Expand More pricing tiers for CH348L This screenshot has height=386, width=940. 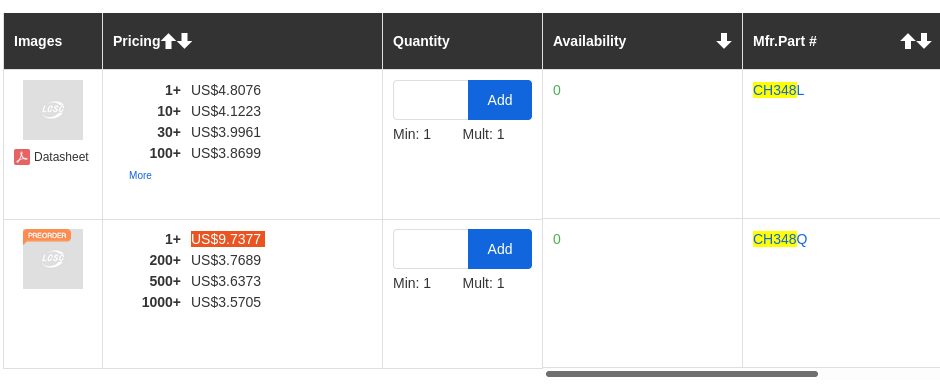pyautogui.click(x=140, y=175)
